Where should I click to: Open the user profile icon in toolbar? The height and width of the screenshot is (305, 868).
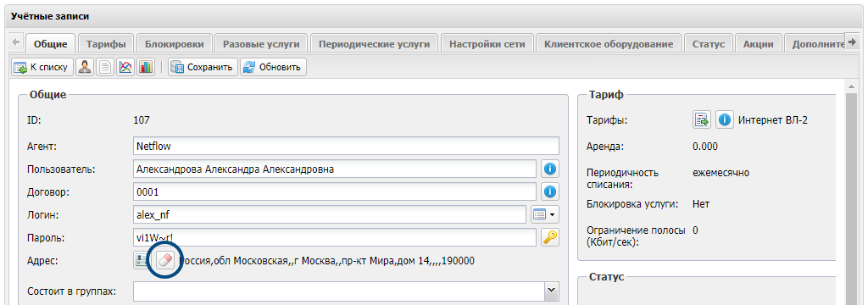click(x=85, y=68)
